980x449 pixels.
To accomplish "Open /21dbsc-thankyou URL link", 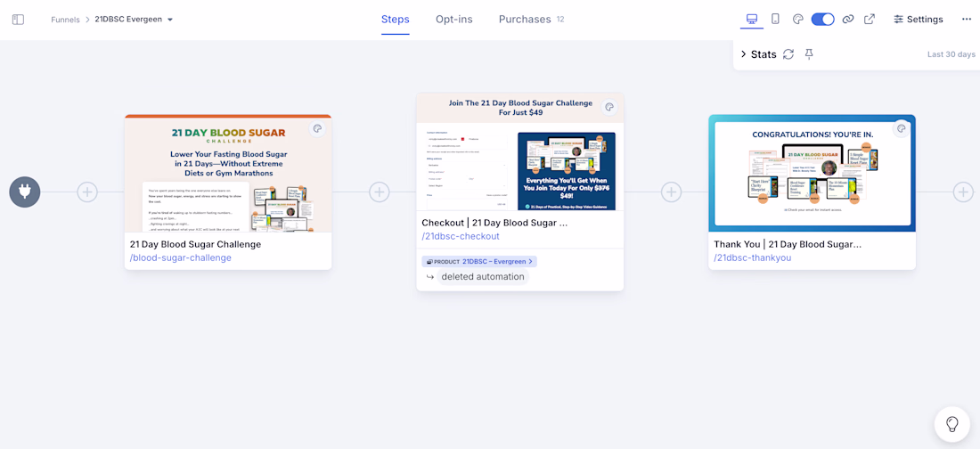I will pyautogui.click(x=753, y=257).
